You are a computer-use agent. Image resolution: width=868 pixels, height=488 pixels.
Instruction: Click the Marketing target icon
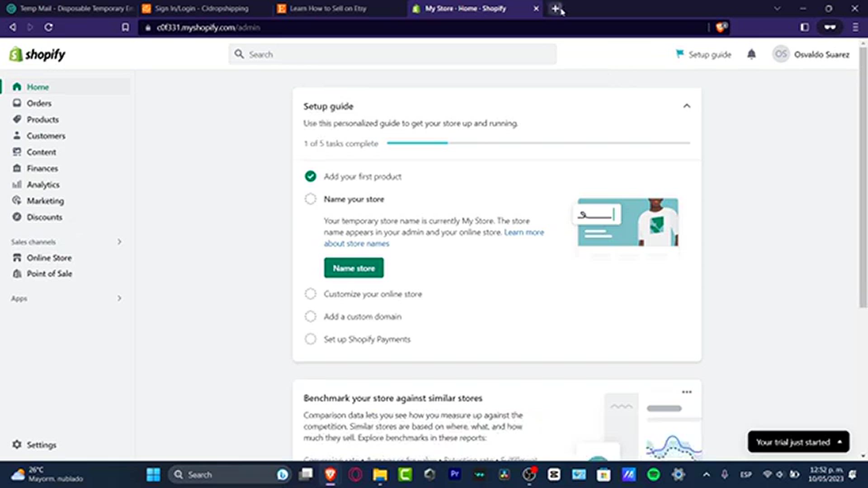coord(17,200)
